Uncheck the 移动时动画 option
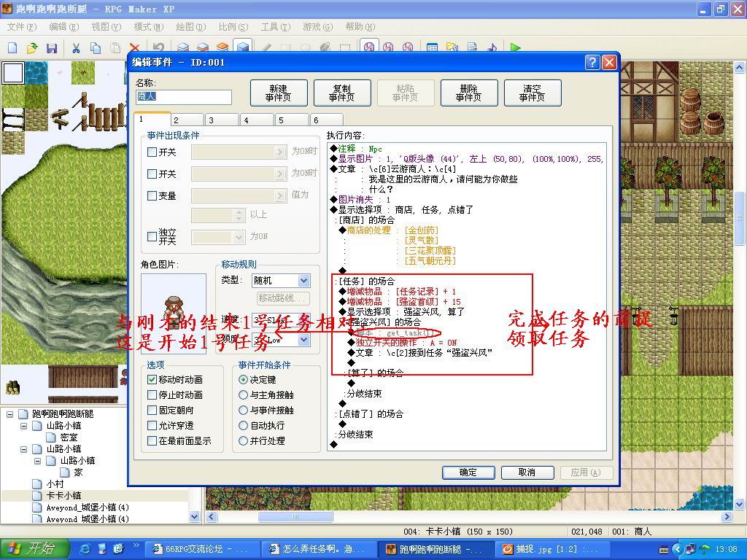The image size is (747, 560). click(x=152, y=379)
